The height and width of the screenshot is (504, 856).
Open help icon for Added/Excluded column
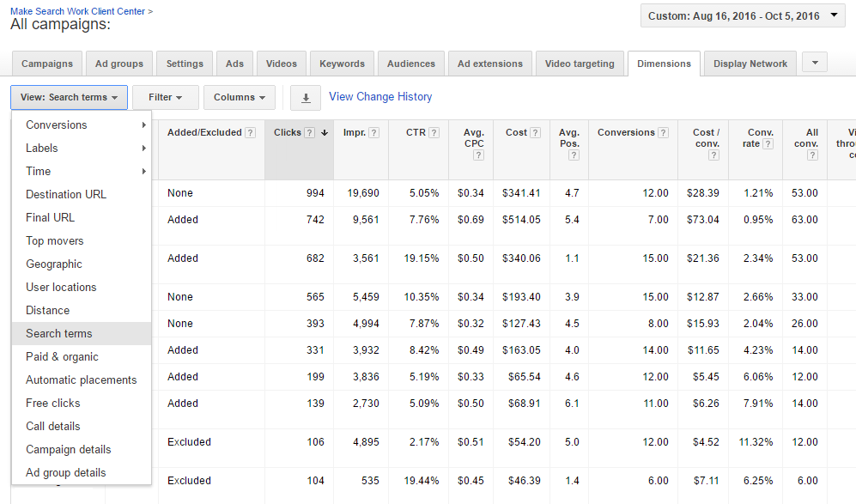250,133
